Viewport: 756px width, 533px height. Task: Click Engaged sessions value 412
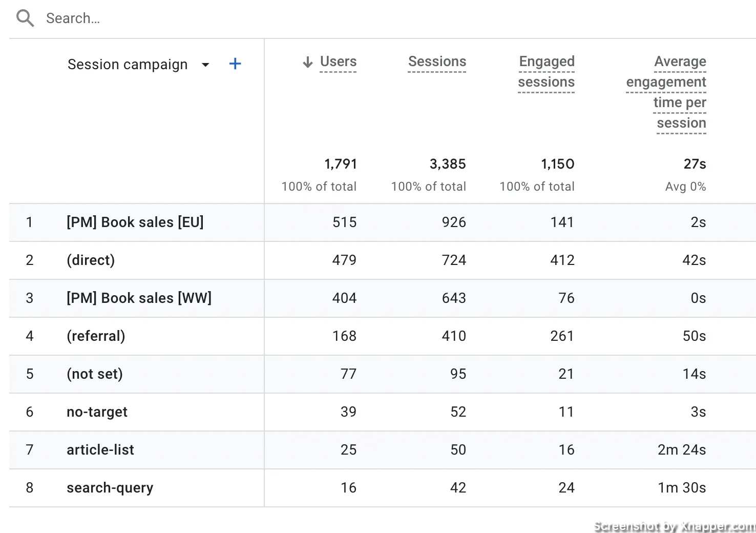point(562,260)
